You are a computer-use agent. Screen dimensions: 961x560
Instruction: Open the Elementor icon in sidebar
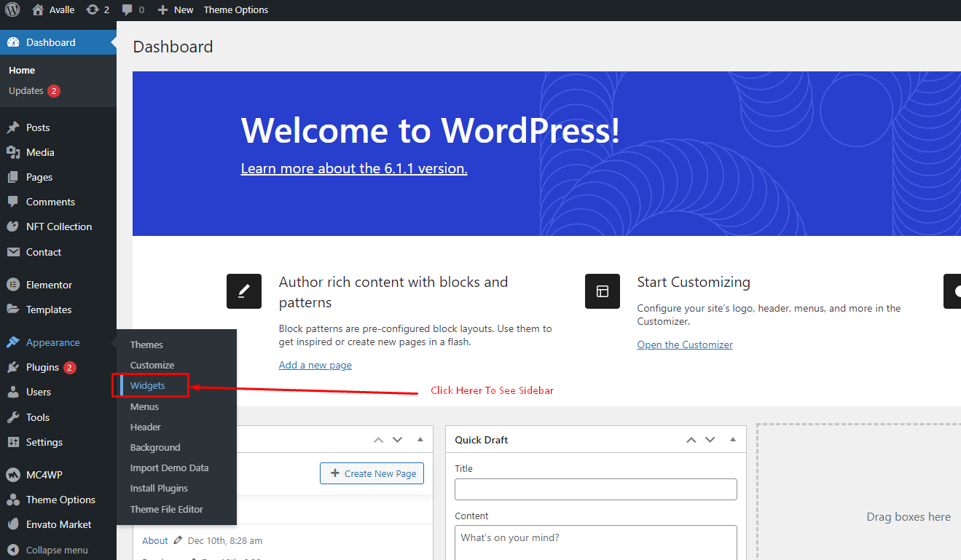[x=13, y=285]
